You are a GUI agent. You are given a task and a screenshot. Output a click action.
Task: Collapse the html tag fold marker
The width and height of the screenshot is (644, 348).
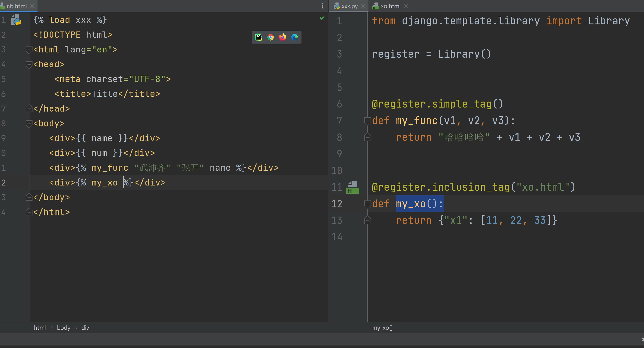[x=29, y=50]
